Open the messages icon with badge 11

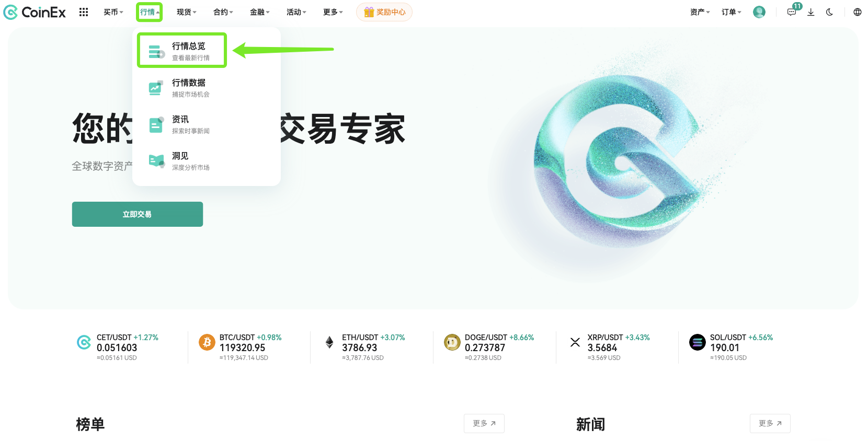point(792,12)
